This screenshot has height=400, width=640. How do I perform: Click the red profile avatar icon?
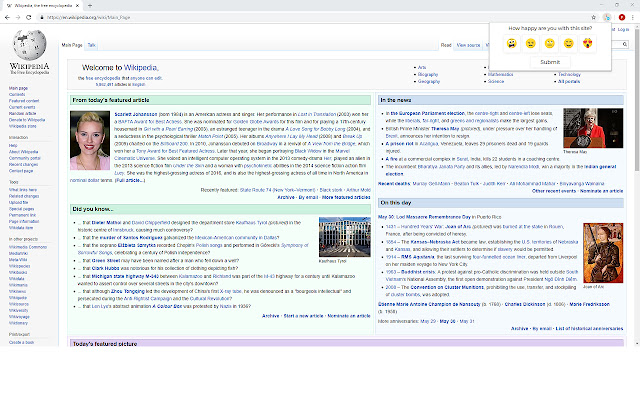click(x=621, y=18)
